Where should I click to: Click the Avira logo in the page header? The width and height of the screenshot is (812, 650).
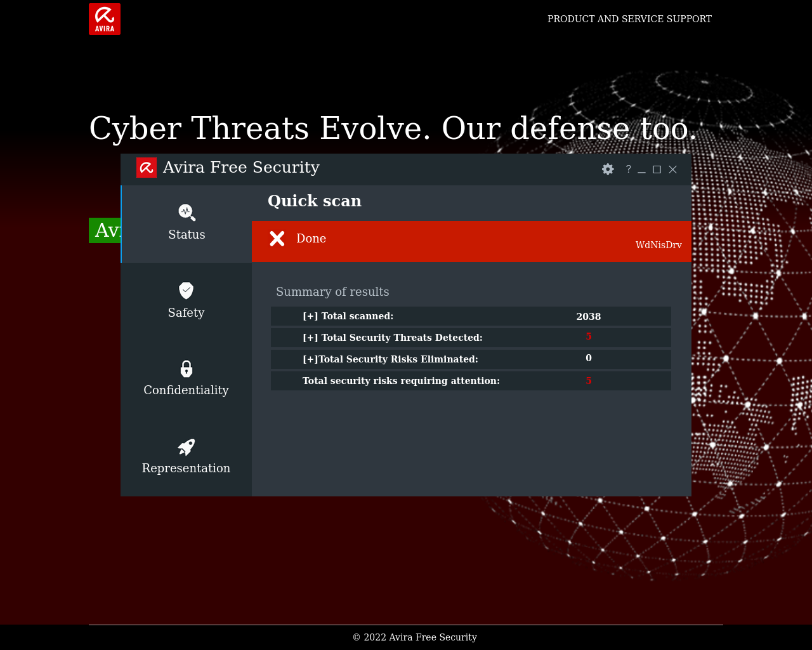[x=105, y=19]
